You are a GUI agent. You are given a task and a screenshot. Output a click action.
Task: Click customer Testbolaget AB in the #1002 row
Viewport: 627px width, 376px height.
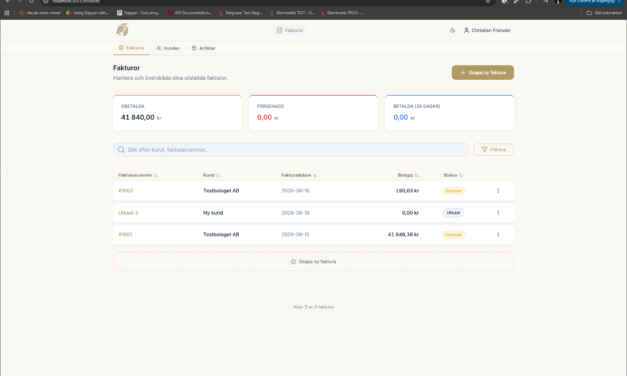[221, 191]
